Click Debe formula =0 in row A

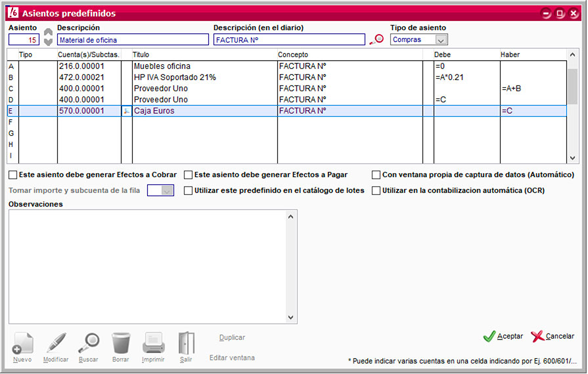(x=467, y=66)
